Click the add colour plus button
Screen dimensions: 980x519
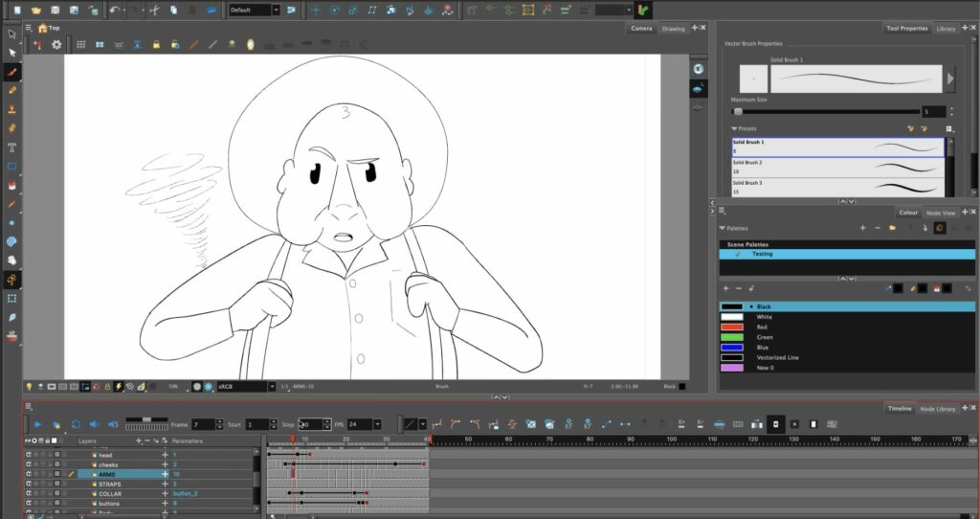click(725, 288)
